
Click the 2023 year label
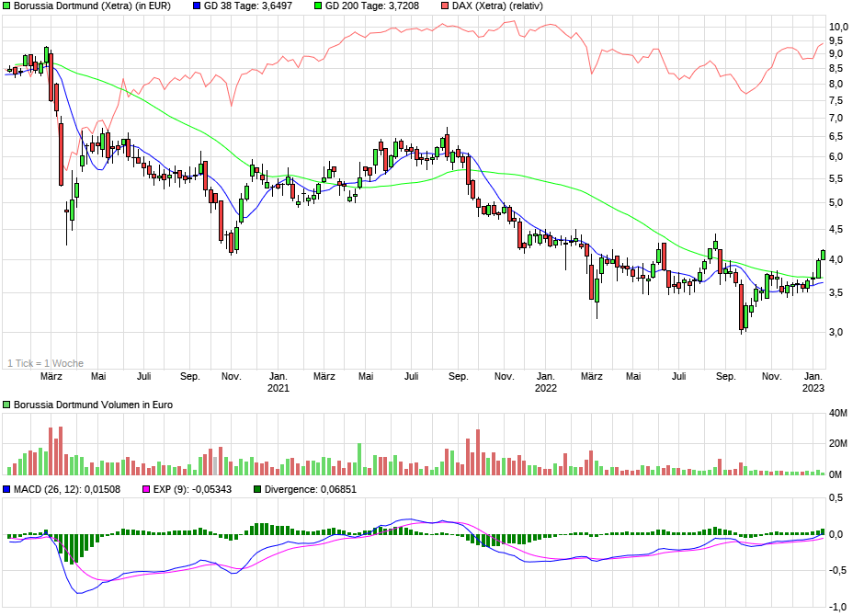pos(813,388)
